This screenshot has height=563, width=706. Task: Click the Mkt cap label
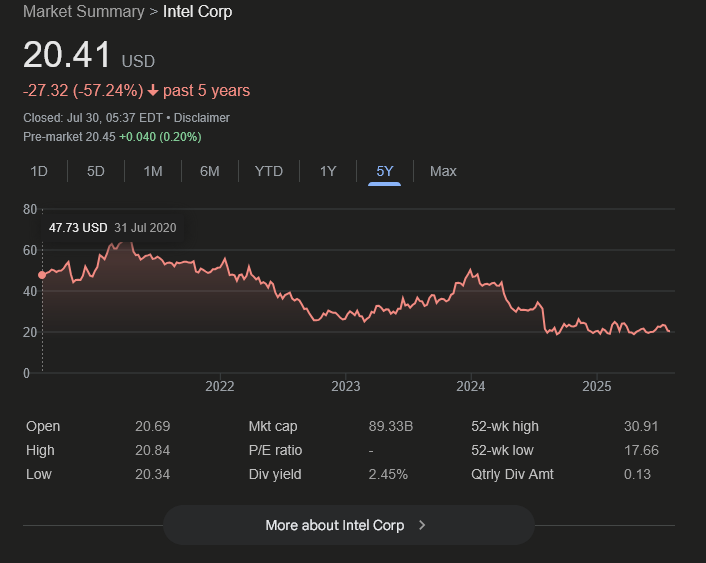(273, 426)
